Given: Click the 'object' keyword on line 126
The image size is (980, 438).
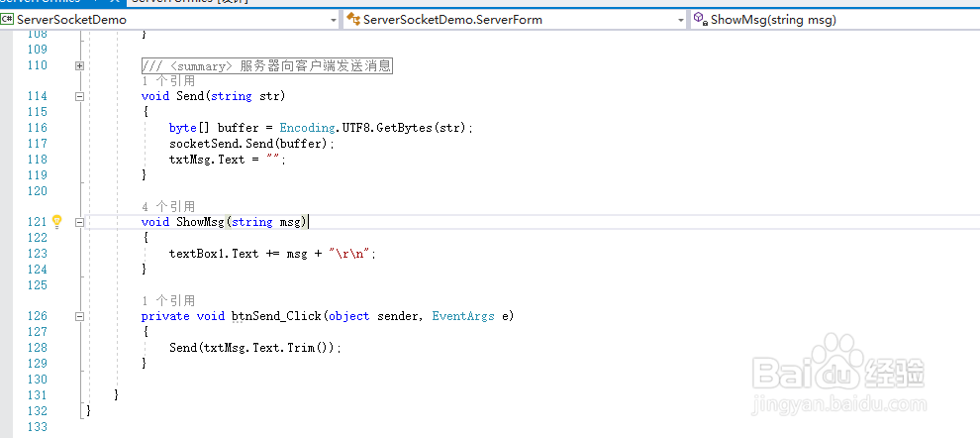Looking at the screenshot, I should click(x=348, y=316).
